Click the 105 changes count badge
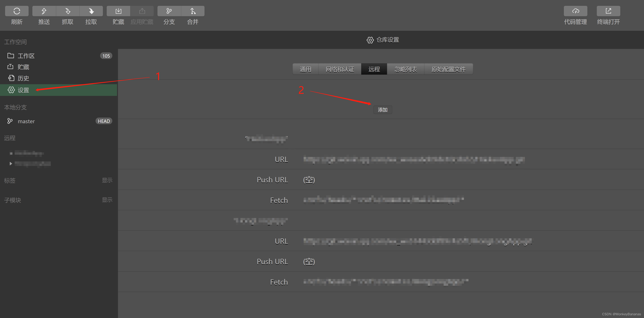Image resolution: width=644 pixels, height=318 pixels. [106, 56]
